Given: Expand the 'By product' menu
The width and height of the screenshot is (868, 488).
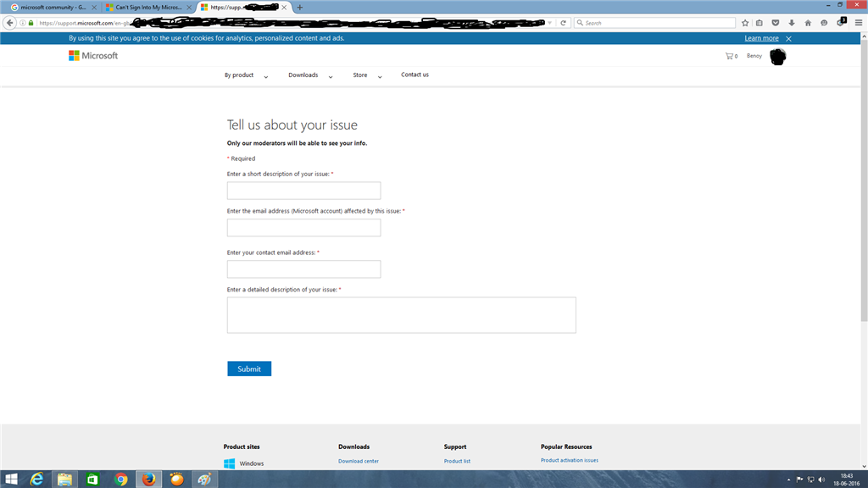Looking at the screenshot, I should (x=247, y=75).
